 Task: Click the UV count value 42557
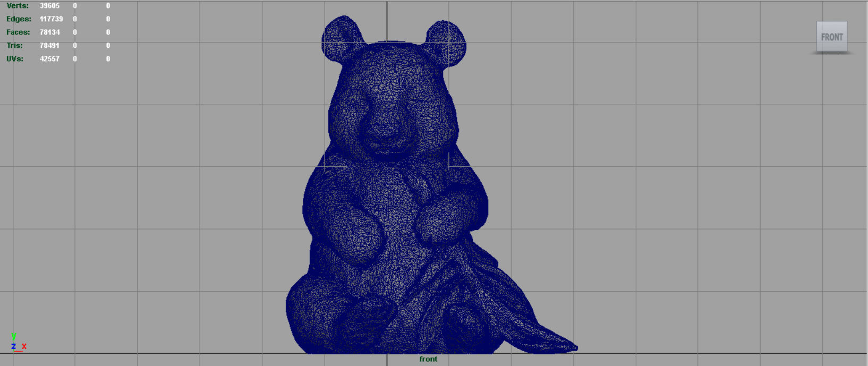tap(49, 59)
